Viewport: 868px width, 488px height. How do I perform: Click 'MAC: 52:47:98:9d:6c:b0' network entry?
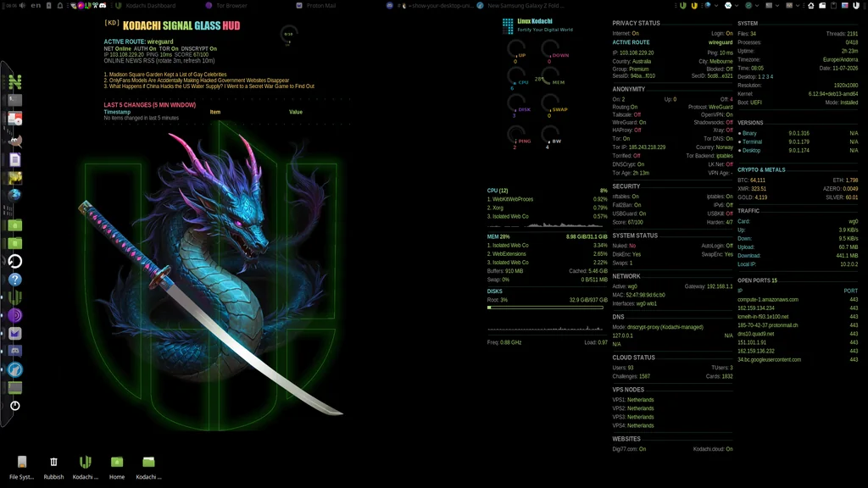[639, 295]
